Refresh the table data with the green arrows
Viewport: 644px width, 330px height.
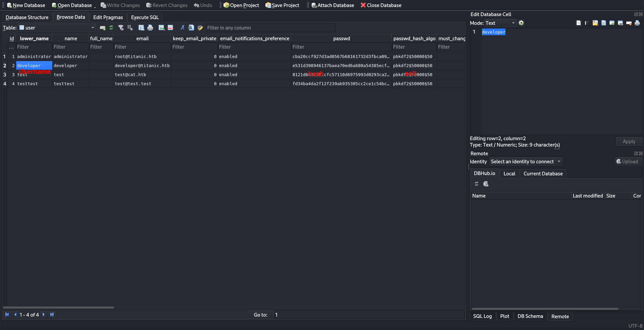111,28
